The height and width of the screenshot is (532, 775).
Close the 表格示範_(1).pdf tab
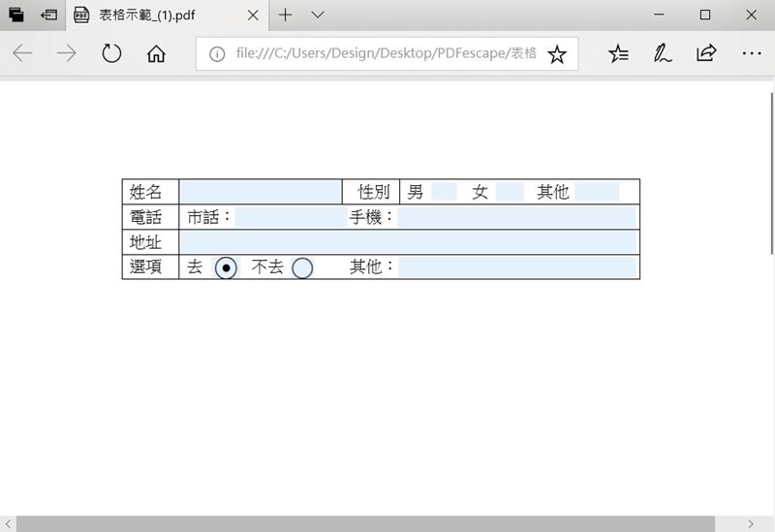(253, 16)
